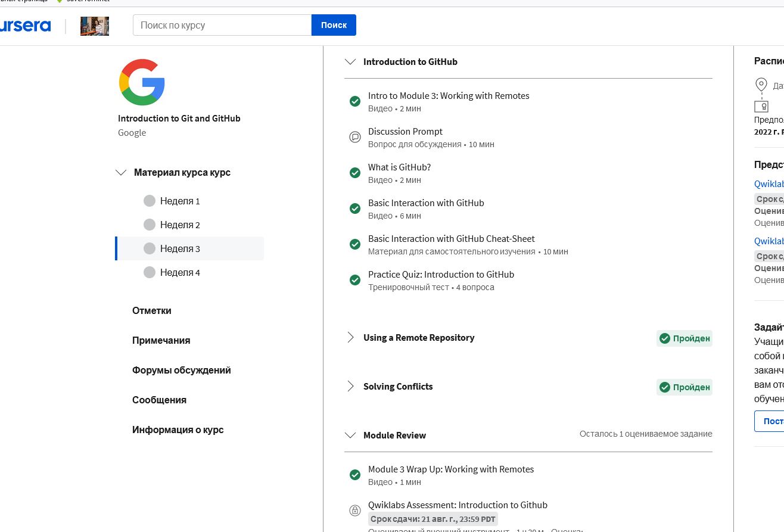The image size is (784, 532).
Task: Click the Google provider name under course title
Action: 132,132
